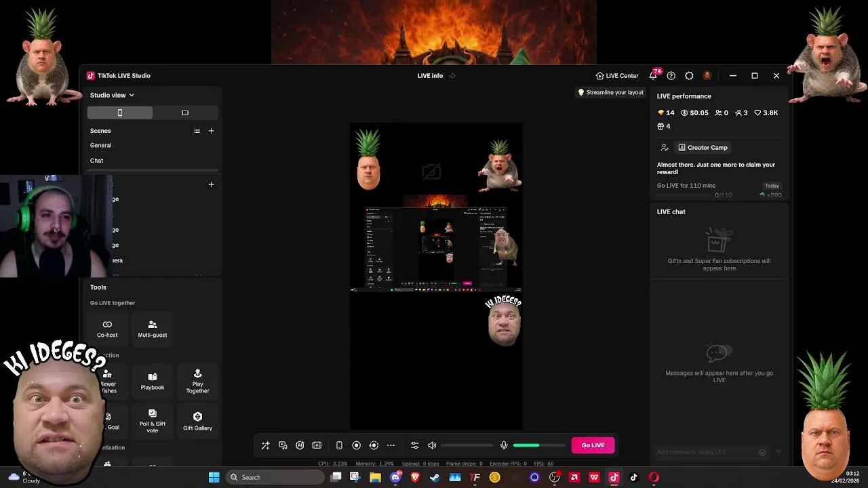
Task: Select the rat pineapple image in preview
Action: pos(500,165)
